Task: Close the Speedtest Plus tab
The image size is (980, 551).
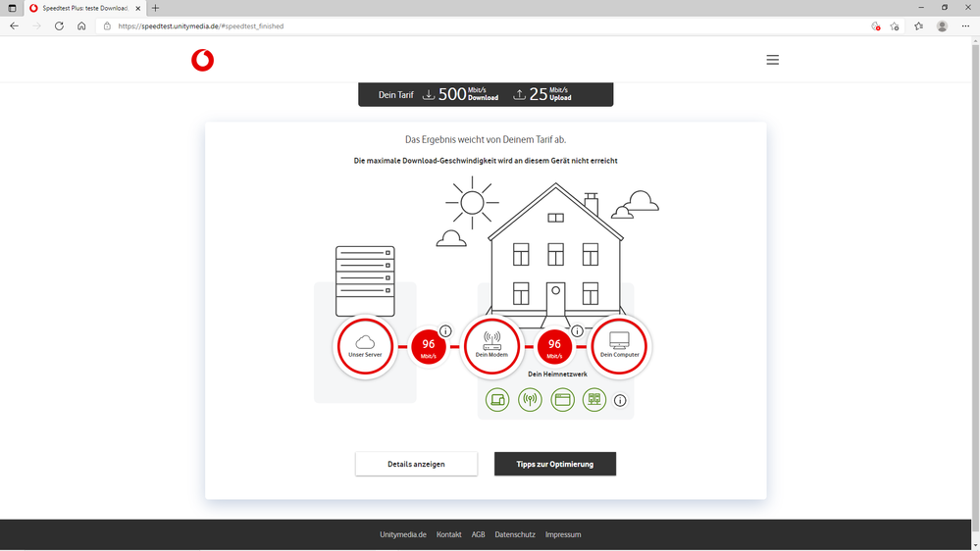Action: tap(138, 8)
